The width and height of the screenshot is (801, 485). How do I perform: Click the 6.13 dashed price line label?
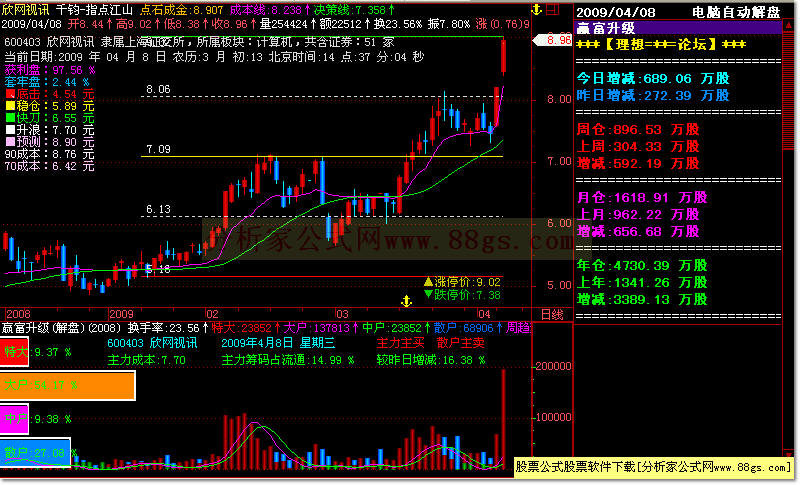click(158, 209)
